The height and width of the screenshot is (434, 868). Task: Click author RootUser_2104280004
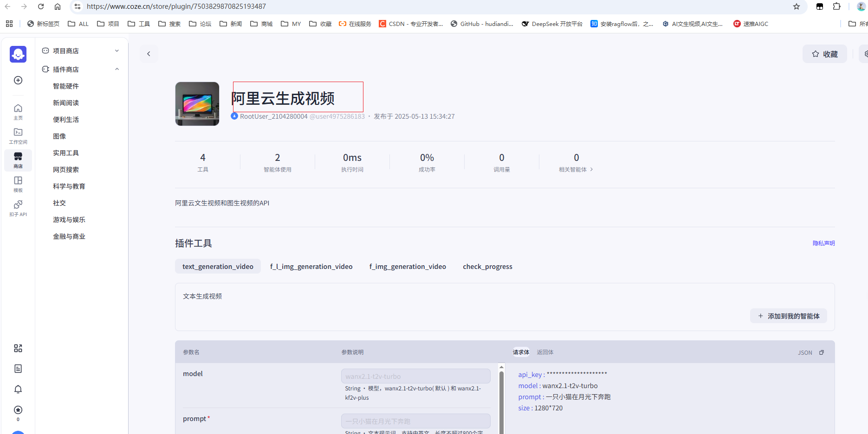273,116
